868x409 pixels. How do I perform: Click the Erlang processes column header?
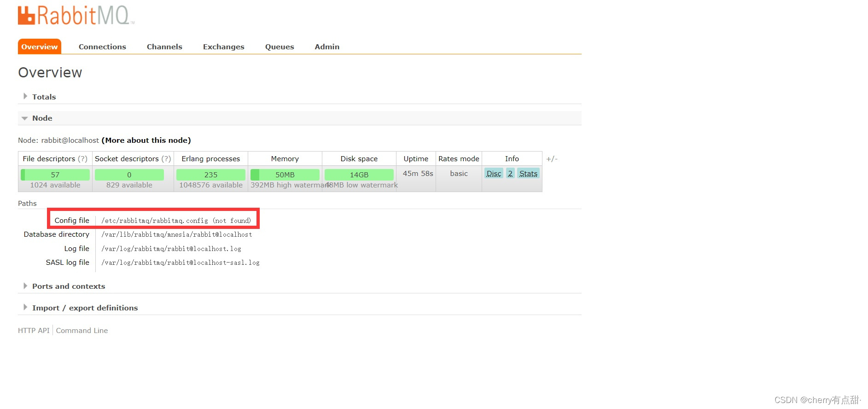tap(211, 158)
